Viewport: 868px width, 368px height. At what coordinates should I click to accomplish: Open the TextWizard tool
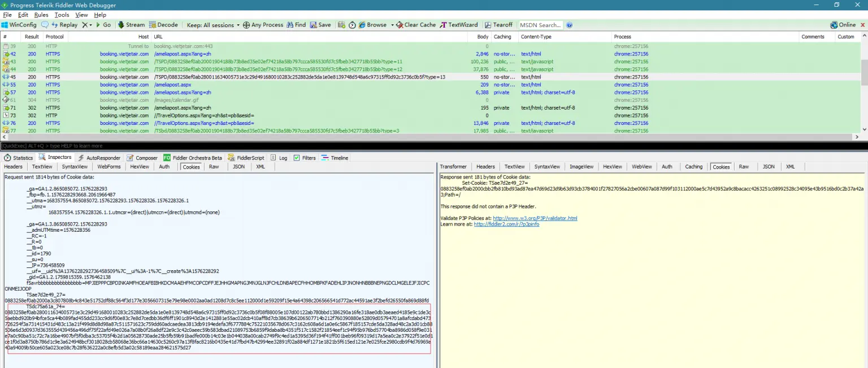(458, 25)
